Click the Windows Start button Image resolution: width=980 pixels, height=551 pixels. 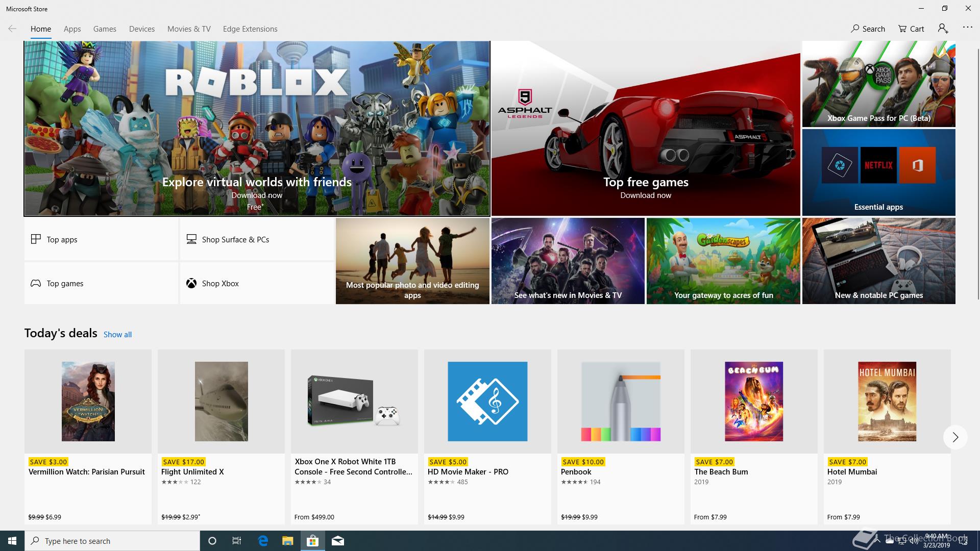12,541
